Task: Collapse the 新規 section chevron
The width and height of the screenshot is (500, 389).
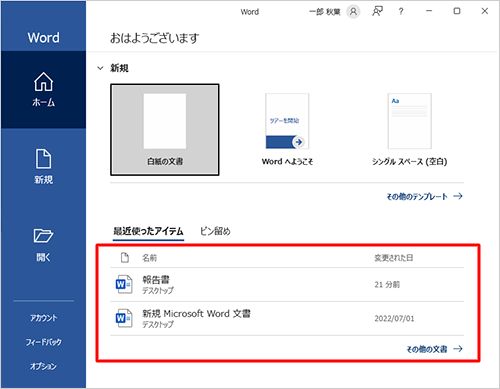Action: coord(100,68)
